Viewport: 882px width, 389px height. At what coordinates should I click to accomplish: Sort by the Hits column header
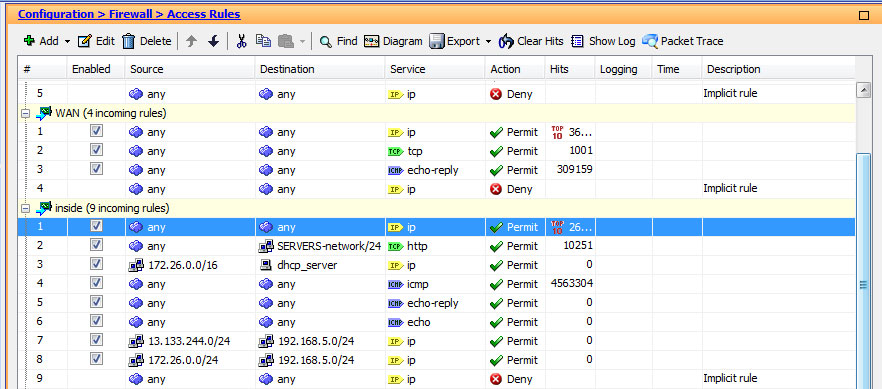click(x=570, y=69)
